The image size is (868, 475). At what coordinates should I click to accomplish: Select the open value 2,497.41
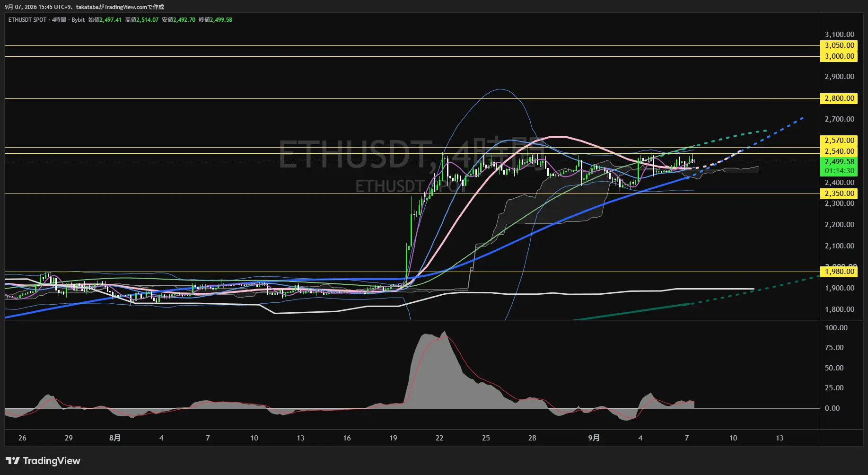pyautogui.click(x=111, y=20)
